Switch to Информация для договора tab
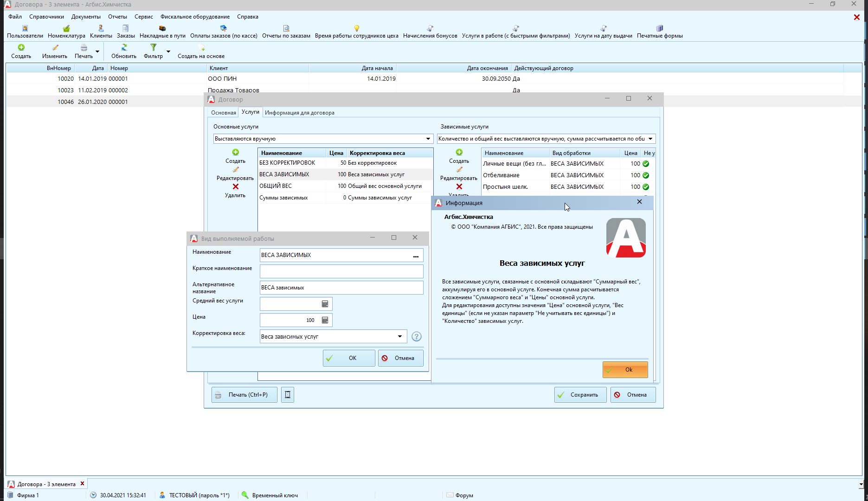868x501 pixels. coord(300,113)
